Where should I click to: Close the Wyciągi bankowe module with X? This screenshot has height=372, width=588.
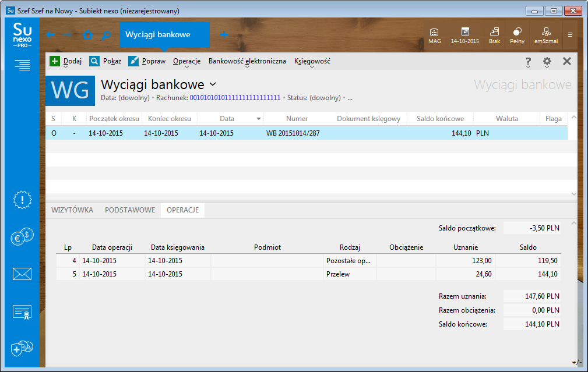(x=567, y=61)
